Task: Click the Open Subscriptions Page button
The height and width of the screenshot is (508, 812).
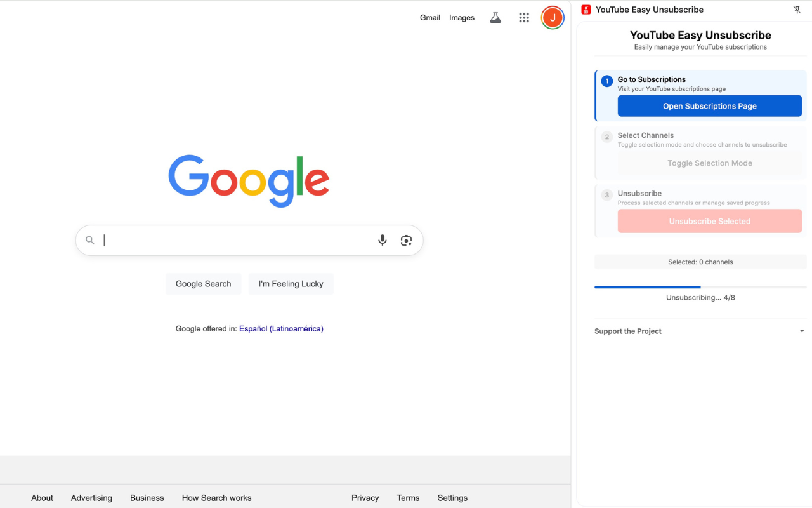Action: pyautogui.click(x=710, y=106)
